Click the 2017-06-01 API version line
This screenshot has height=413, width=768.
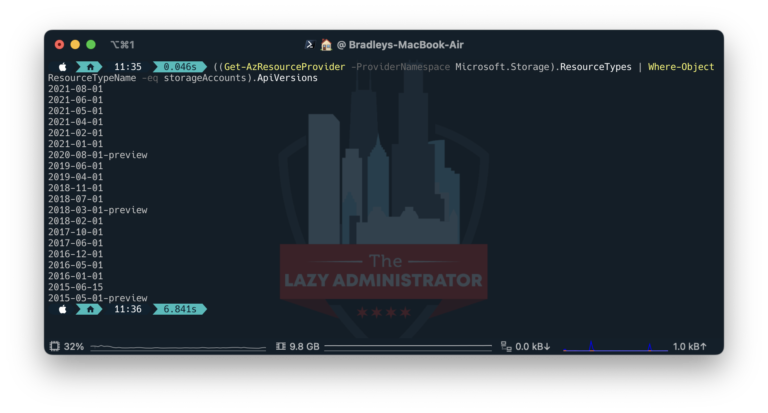pos(75,243)
